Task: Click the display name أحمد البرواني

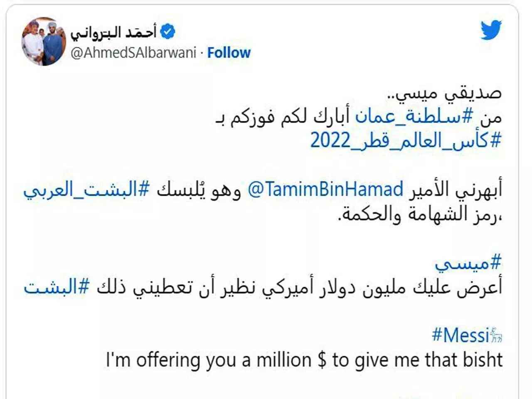Action: point(113,32)
